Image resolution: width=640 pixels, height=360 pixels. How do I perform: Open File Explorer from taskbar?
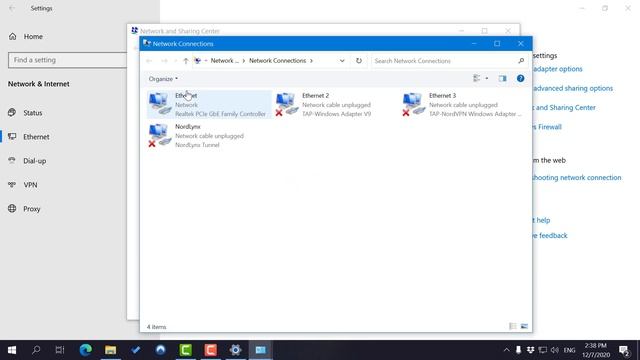click(111, 350)
